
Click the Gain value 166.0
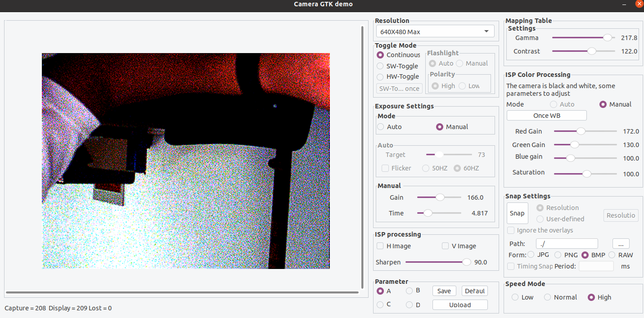tap(475, 197)
